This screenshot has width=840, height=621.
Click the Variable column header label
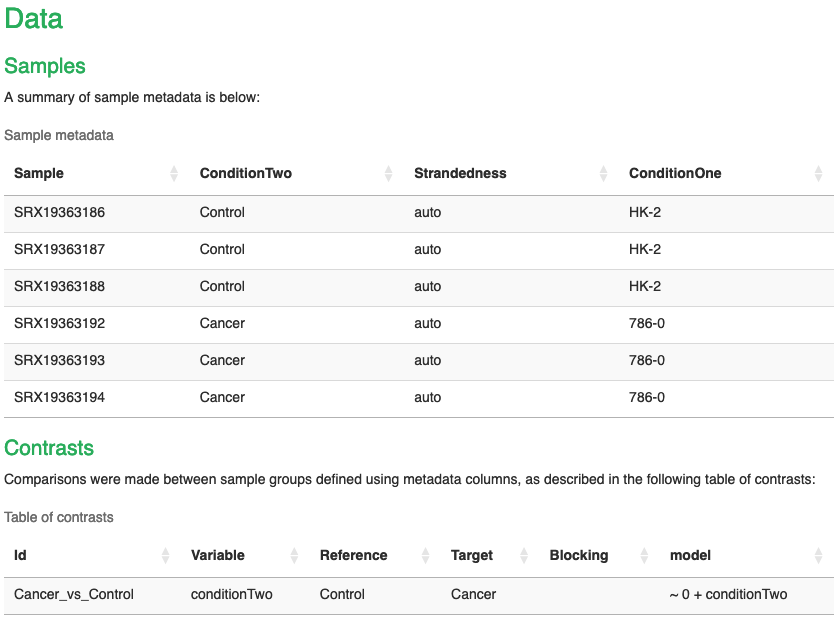pyautogui.click(x=218, y=556)
